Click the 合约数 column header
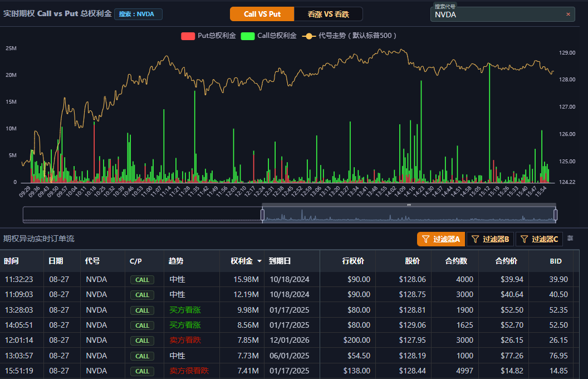 456,261
